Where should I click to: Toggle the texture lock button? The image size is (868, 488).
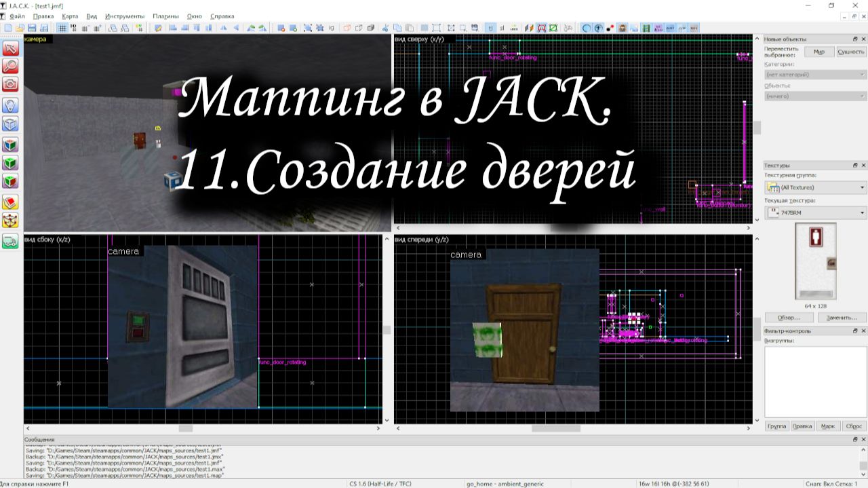click(x=491, y=28)
